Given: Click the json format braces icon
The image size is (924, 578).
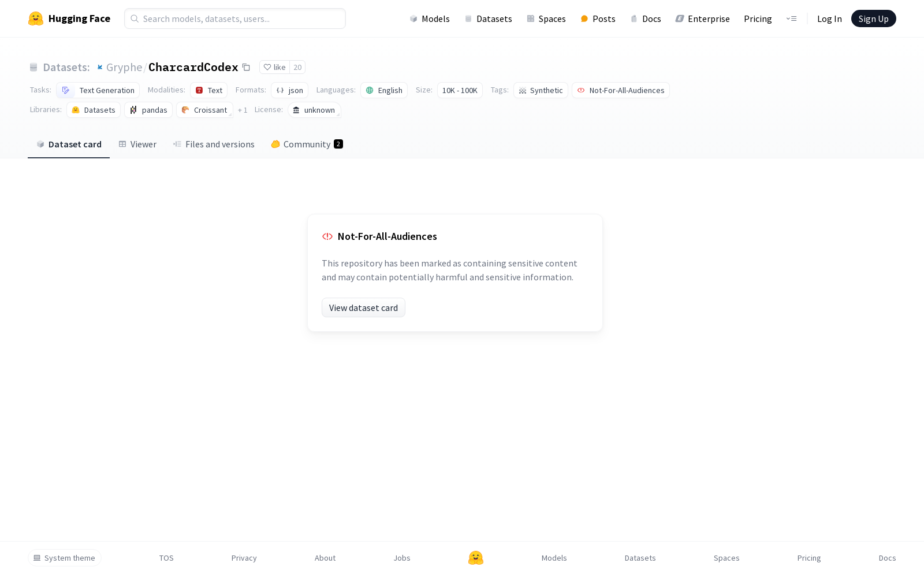Looking at the screenshot, I should click(x=280, y=90).
